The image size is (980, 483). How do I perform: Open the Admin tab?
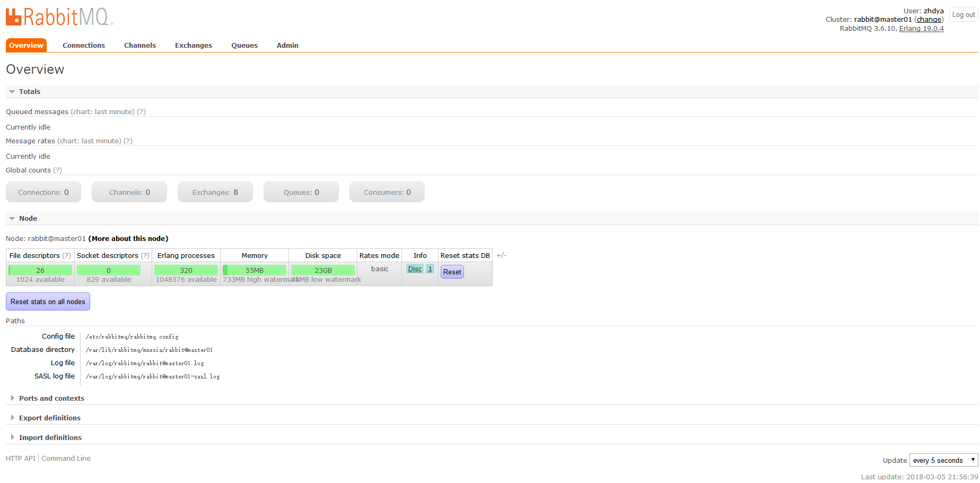click(287, 45)
